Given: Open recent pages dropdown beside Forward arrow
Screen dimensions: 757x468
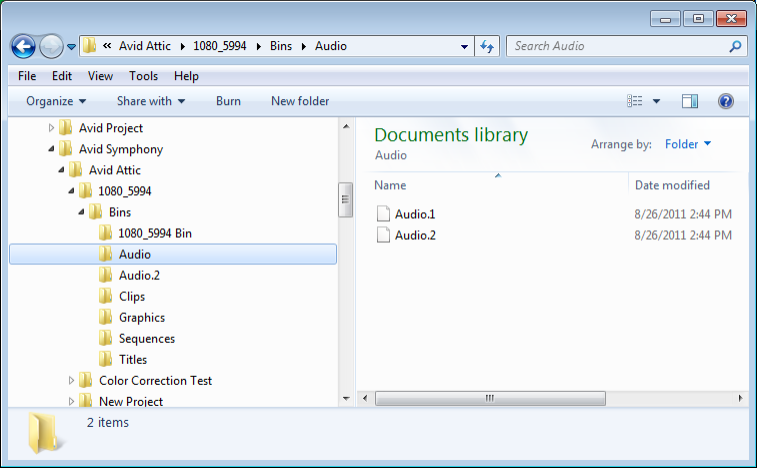Looking at the screenshot, I should 71,47.
